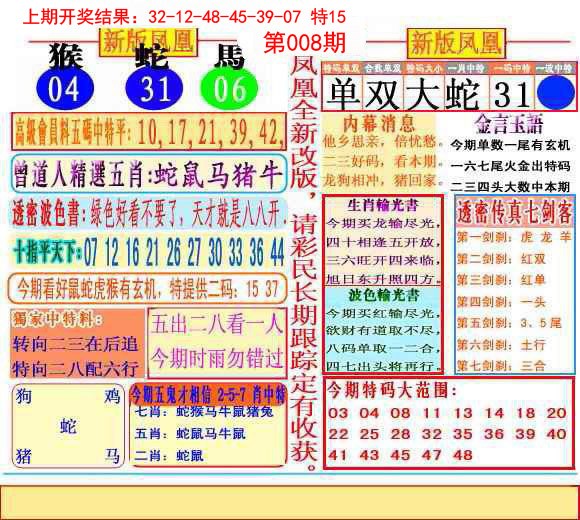This screenshot has height=520, width=580.
Task: Click the 内幕消息 heading
Action: pyautogui.click(x=379, y=124)
